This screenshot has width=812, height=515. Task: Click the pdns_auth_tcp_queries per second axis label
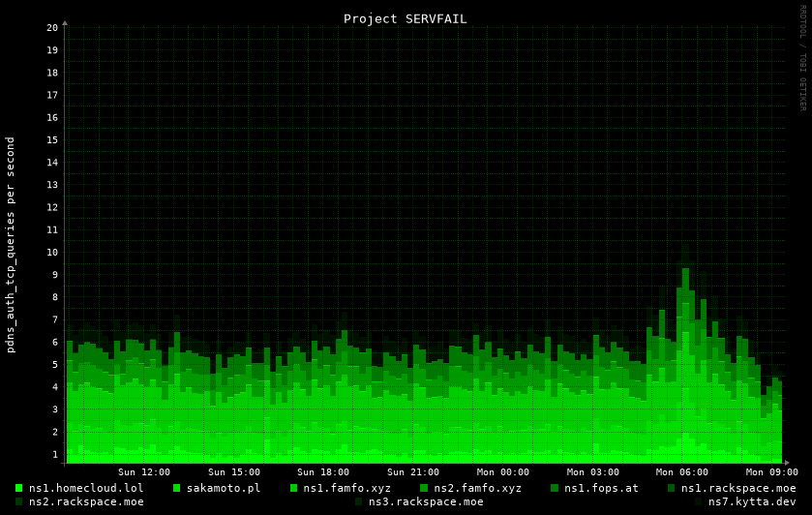[x=11, y=244]
